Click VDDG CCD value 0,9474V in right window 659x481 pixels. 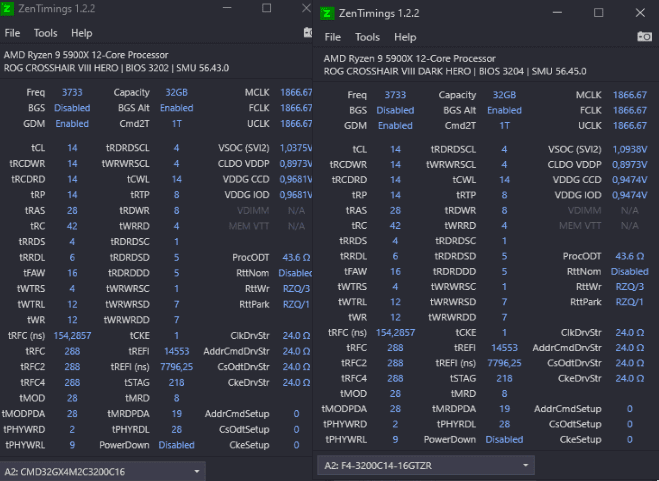click(630, 180)
